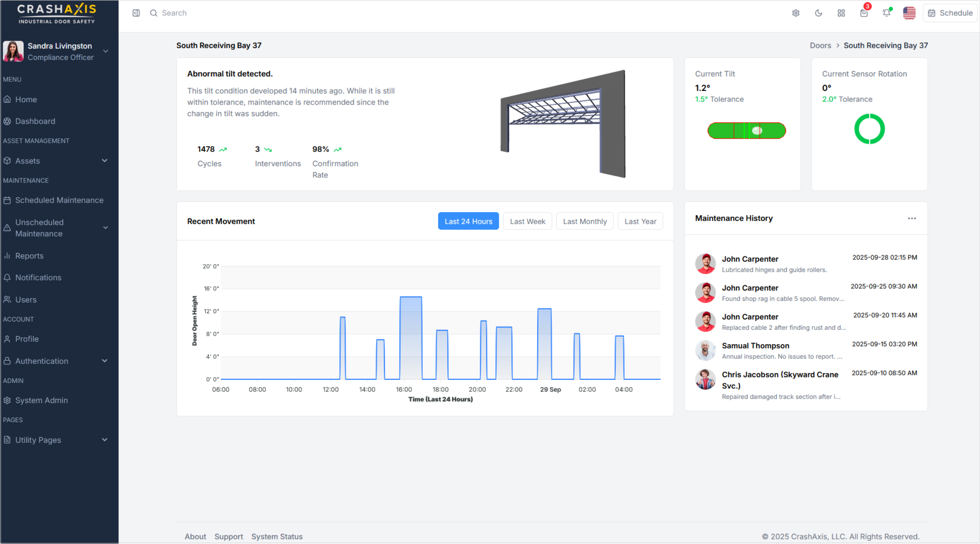Switch to the Last 24 Hours tab
Viewport: 980px width, 544px height.
click(x=468, y=221)
